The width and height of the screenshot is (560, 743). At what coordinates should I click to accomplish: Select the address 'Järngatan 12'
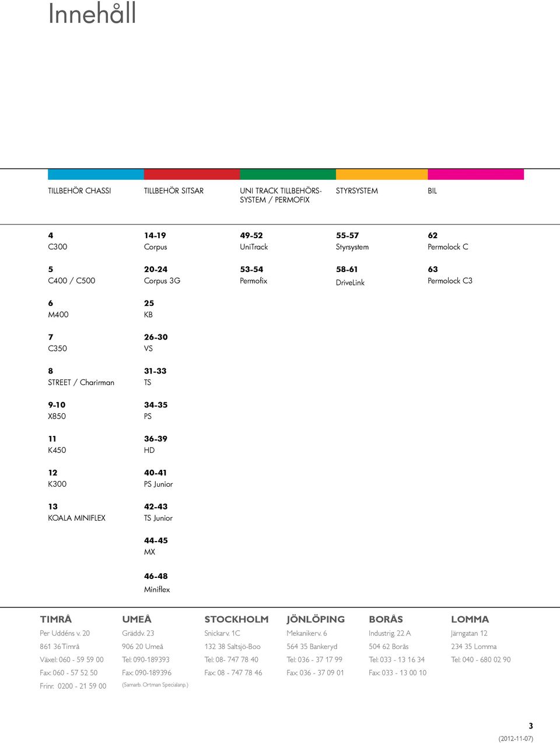coord(469,633)
